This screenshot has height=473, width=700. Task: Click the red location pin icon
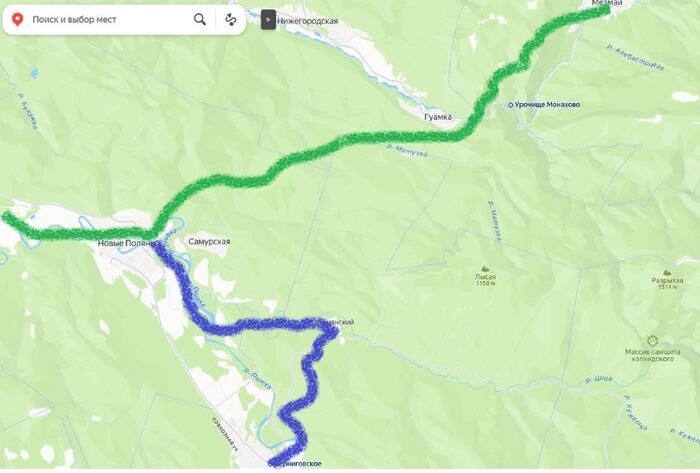(17, 20)
